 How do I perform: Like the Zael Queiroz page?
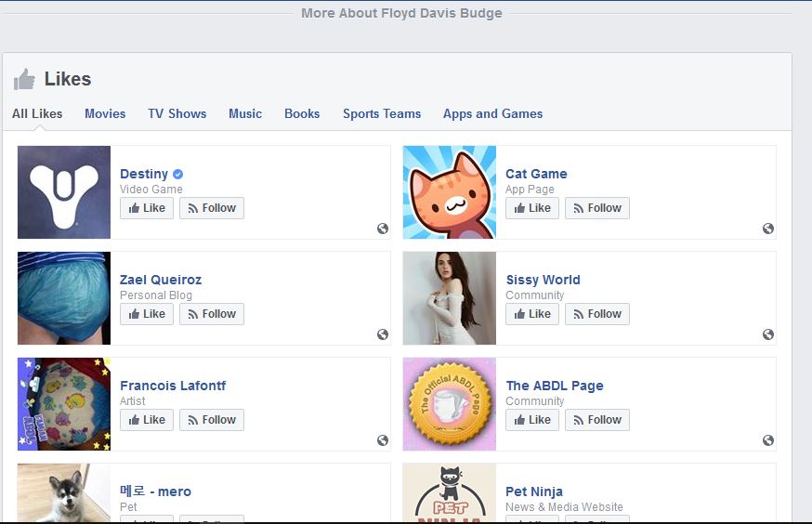[147, 314]
